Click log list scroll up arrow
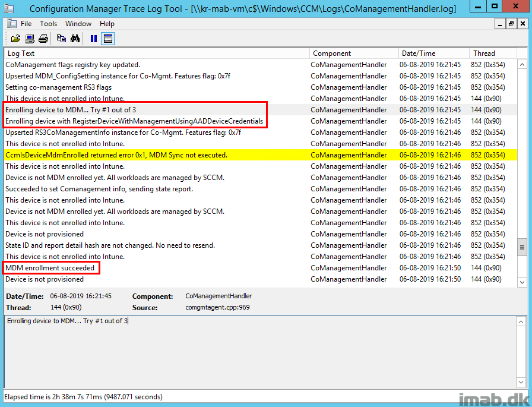Image resolution: width=532 pixels, height=407 pixels. 522,65
